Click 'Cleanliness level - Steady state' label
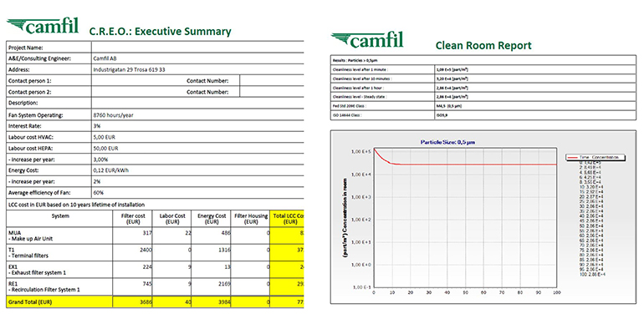This screenshot has height=314, width=644. 360,97
